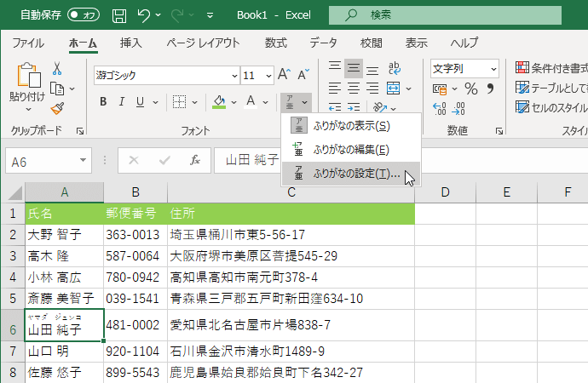
Task: Open the font color dropdown arrow
Action: [x=266, y=102]
